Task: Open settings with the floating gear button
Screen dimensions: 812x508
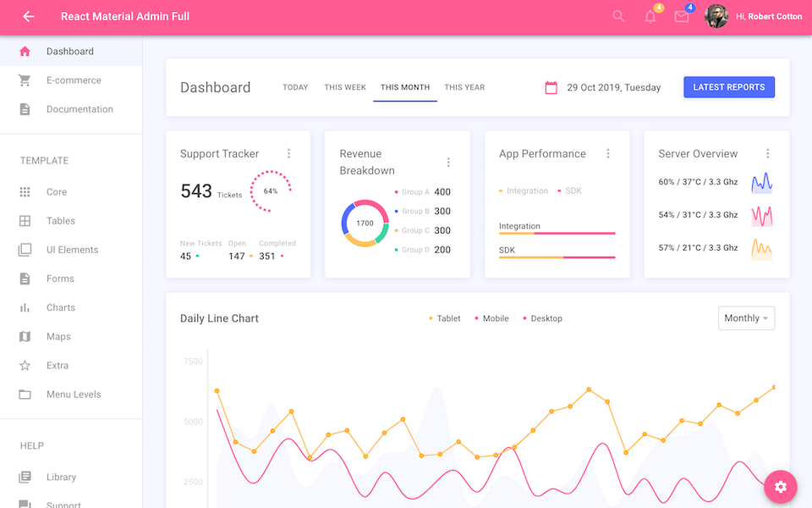Action: 780,487
